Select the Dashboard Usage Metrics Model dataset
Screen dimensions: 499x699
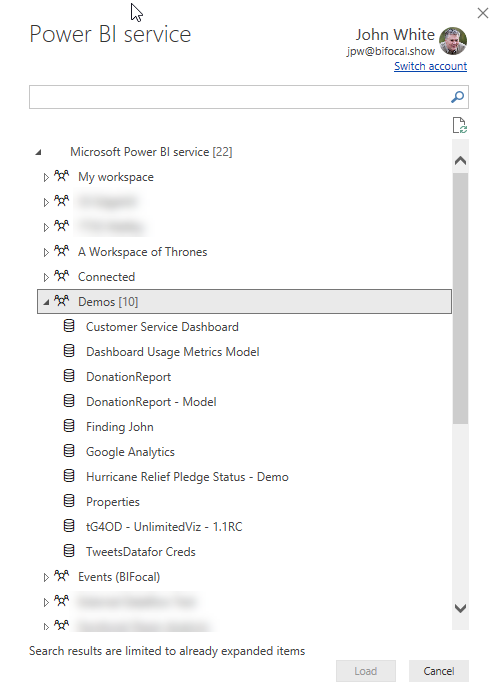pyautogui.click(x=173, y=352)
